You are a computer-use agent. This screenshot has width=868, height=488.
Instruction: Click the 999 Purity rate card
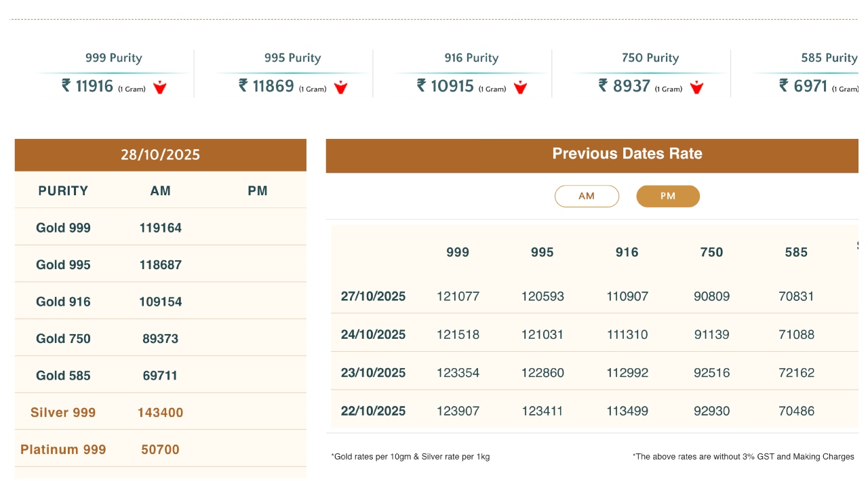click(113, 73)
